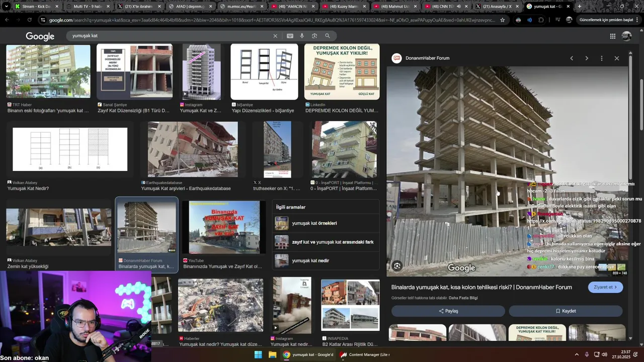
Task: Start voice search with the microphone icon
Action: (302, 36)
